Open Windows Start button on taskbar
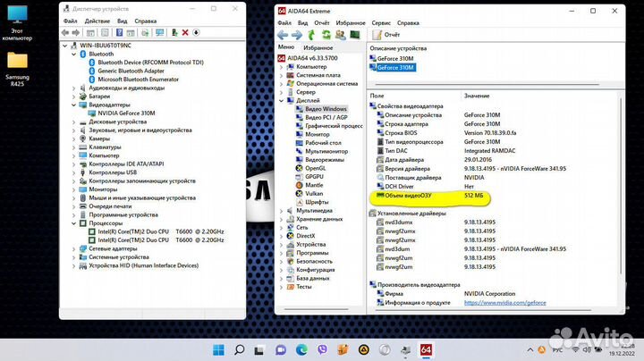Viewport: 644px width, 361px height. pyautogui.click(x=218, y=350)
